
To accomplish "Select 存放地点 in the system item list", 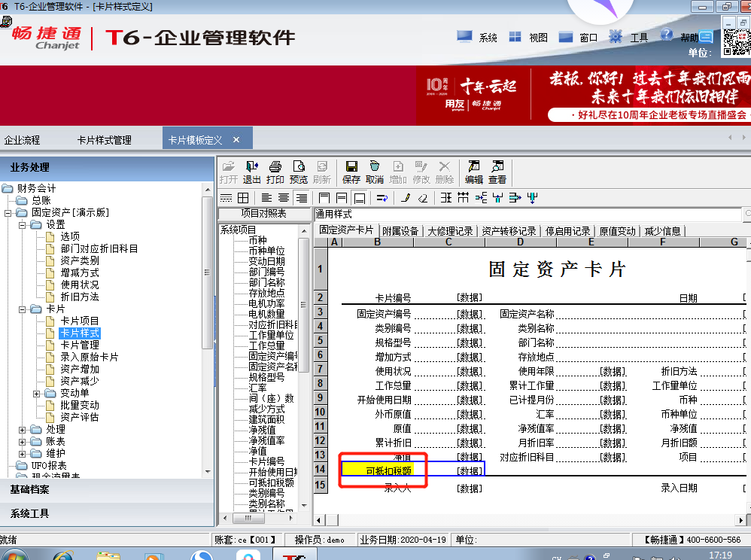I will pos(266,293).
